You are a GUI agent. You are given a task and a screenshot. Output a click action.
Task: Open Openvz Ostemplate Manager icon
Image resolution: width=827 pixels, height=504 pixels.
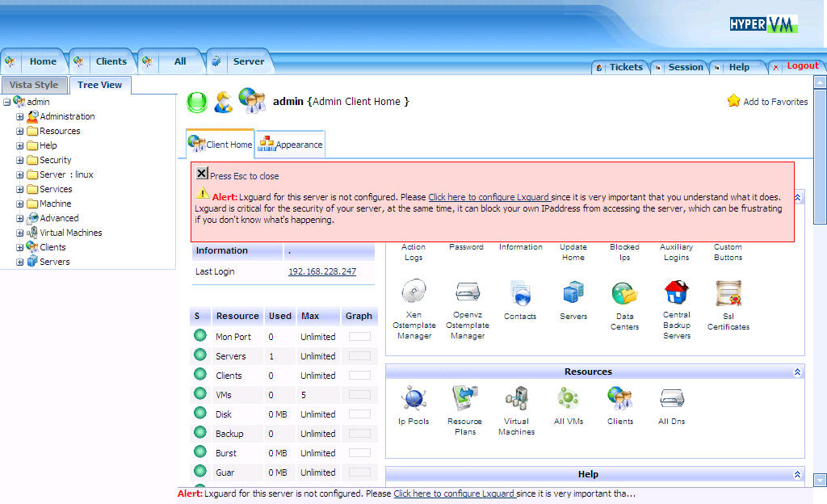coord(468,292)
